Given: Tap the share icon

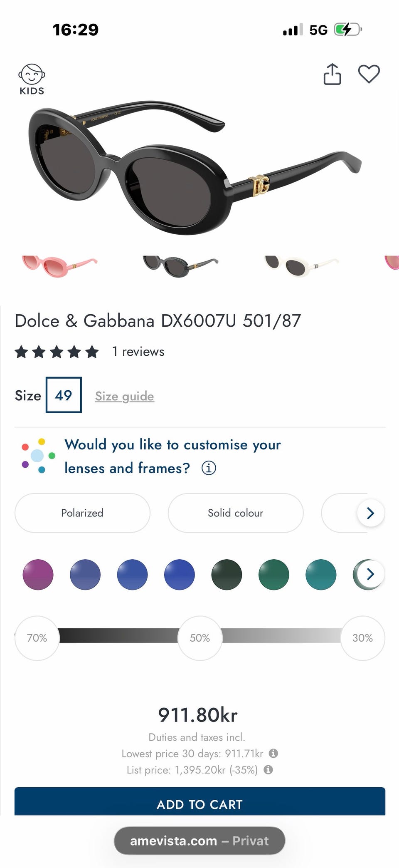Looking at the screenshot, I should click(x=332, y=74).
